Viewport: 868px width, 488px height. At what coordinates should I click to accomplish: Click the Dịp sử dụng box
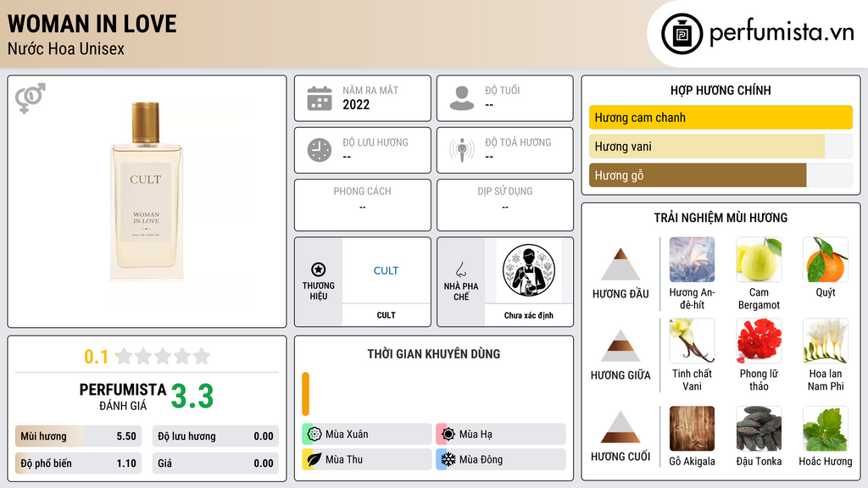pyautogui.click(x=505, y=205)
